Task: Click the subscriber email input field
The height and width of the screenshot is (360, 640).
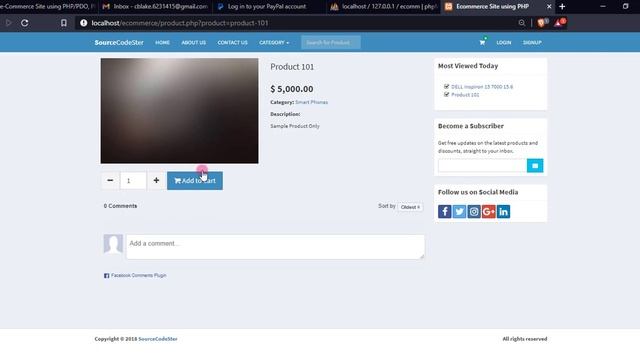Action: coord(482,166)
